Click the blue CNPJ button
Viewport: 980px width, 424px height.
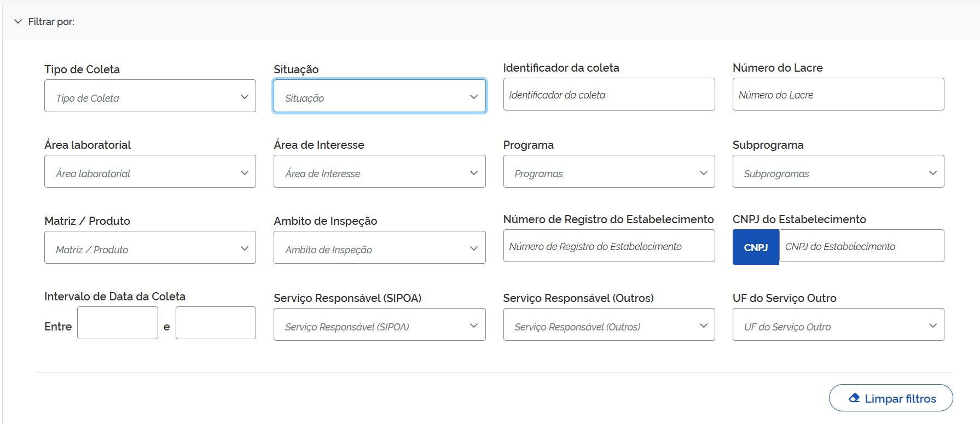[756, 247]
